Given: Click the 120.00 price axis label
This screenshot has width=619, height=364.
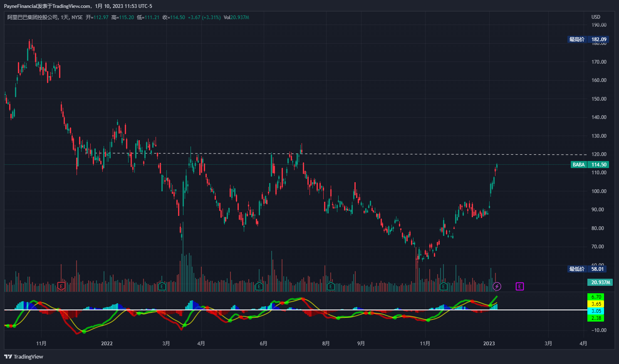Looking at the screenshot, I should [x=599, y=154].
